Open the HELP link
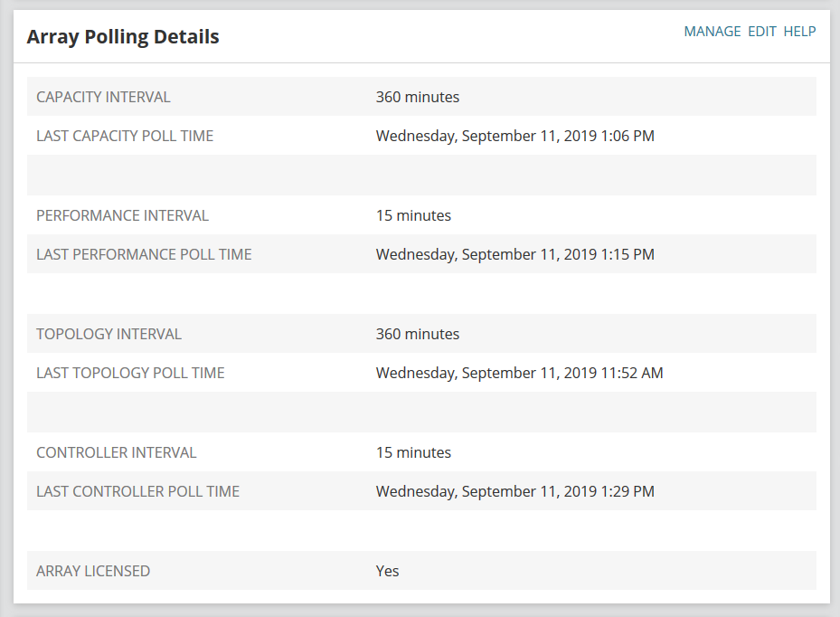This screenshot has height=617, width=840. coord(799,32)
